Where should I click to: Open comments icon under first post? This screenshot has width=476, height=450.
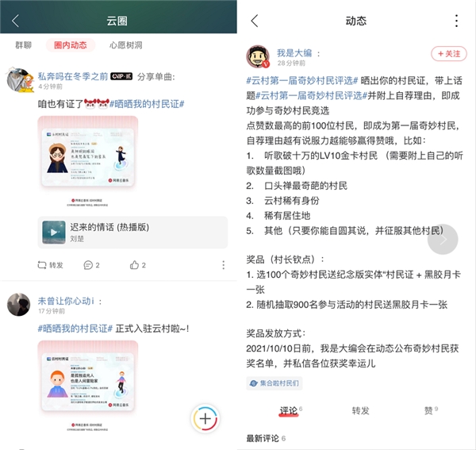tap(92, 264)
